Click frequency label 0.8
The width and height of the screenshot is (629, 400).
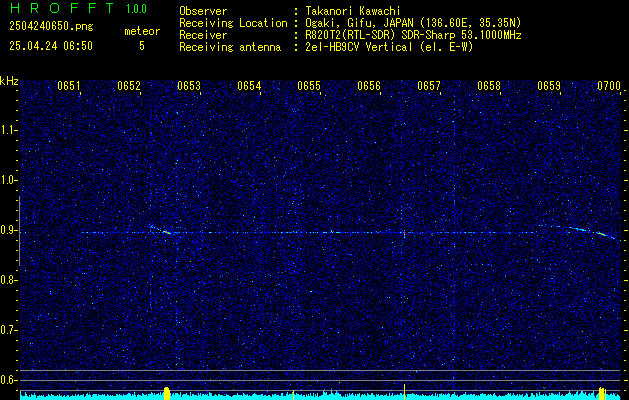click(8, 280)
